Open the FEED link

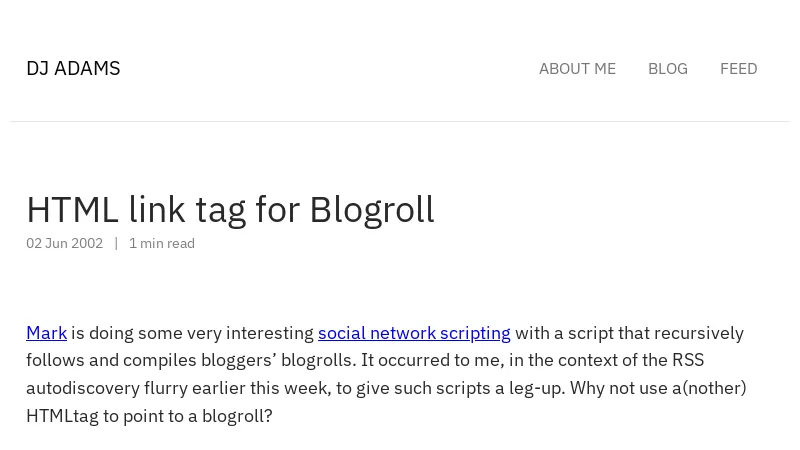[738, 69]
